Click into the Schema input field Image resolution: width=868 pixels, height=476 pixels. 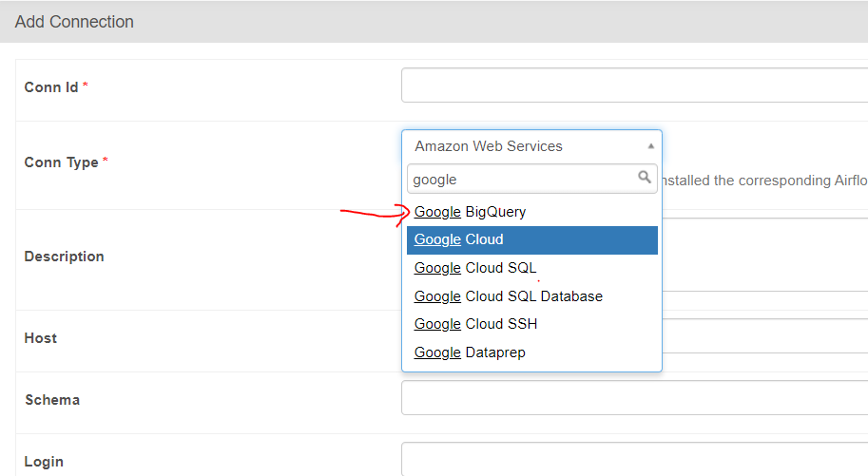(x=634, y=398)
